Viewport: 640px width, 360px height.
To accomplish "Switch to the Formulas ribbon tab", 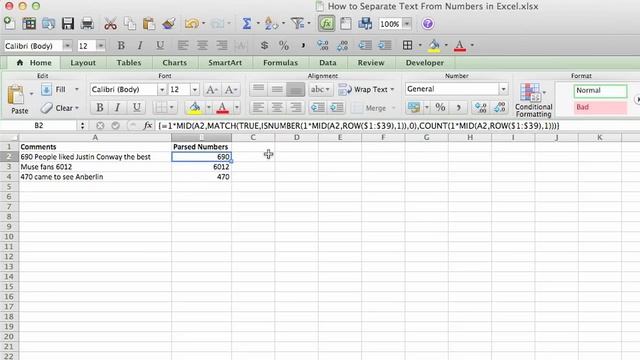I will (280, 62).
